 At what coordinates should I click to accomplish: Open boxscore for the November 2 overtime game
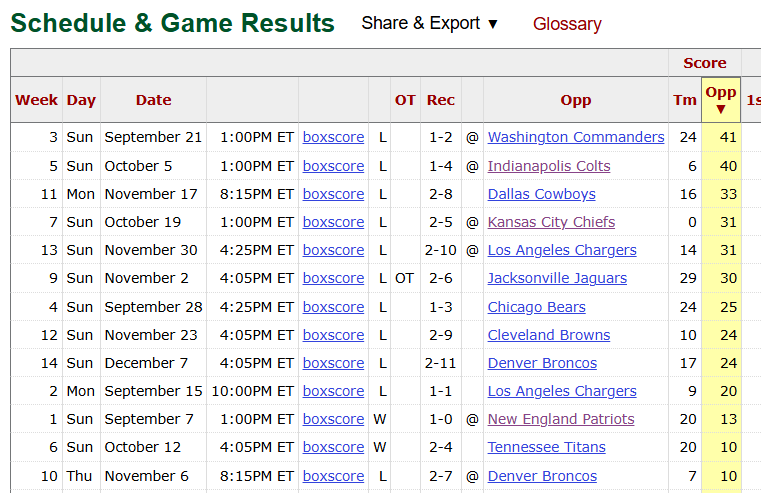tap(333, 278)
